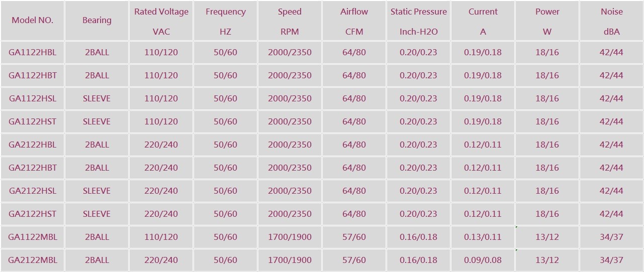
Task: Click the Rated Voltage VAC header
Action: coord(161,21)
